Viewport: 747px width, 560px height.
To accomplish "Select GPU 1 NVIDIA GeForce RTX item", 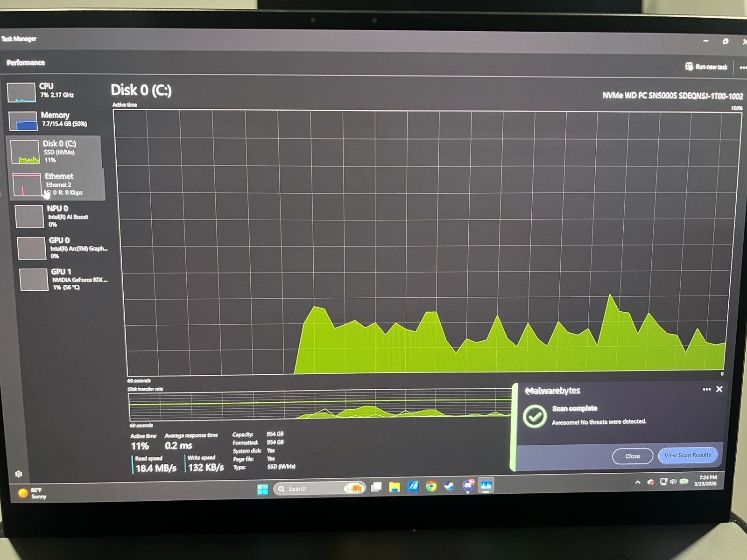I will point(64,279).
